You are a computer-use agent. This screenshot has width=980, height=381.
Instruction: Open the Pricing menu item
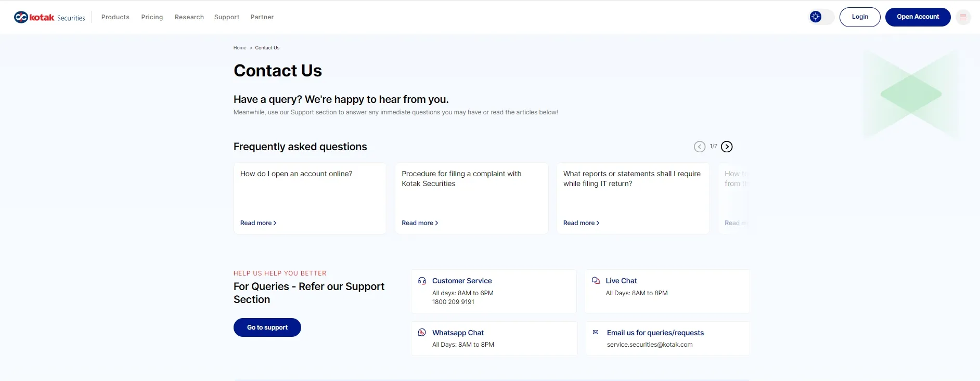pos(152,17)
